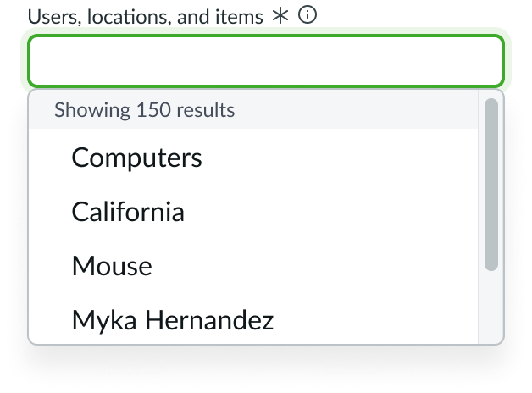Click the "Showing 150 results" header
532x393 pixels.
145,110
